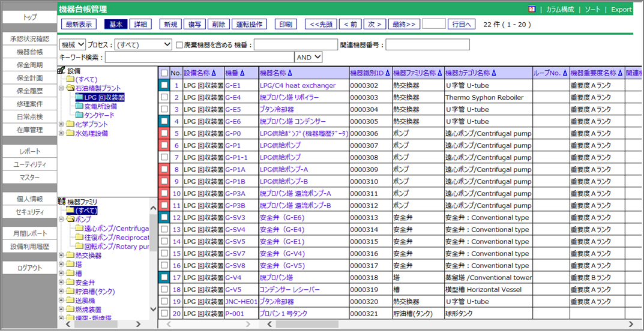Click sort triangle icon beside 設備名称
Image resolution: width=644 pixels, height=336 pixels.
[220, 73]
